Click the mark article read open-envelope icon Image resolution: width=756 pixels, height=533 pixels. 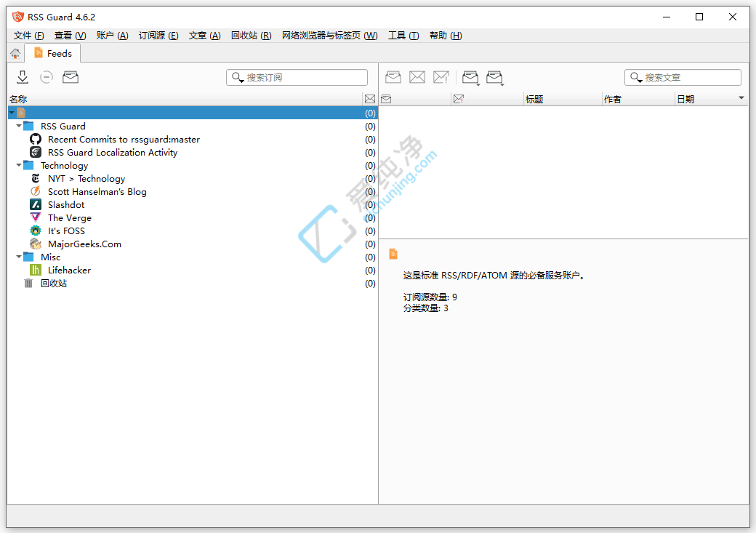pos(393,77)
